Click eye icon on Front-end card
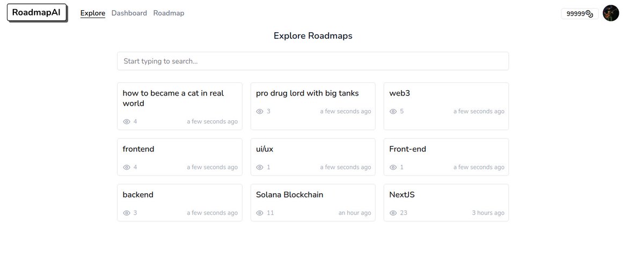 [x=393, y=167]
